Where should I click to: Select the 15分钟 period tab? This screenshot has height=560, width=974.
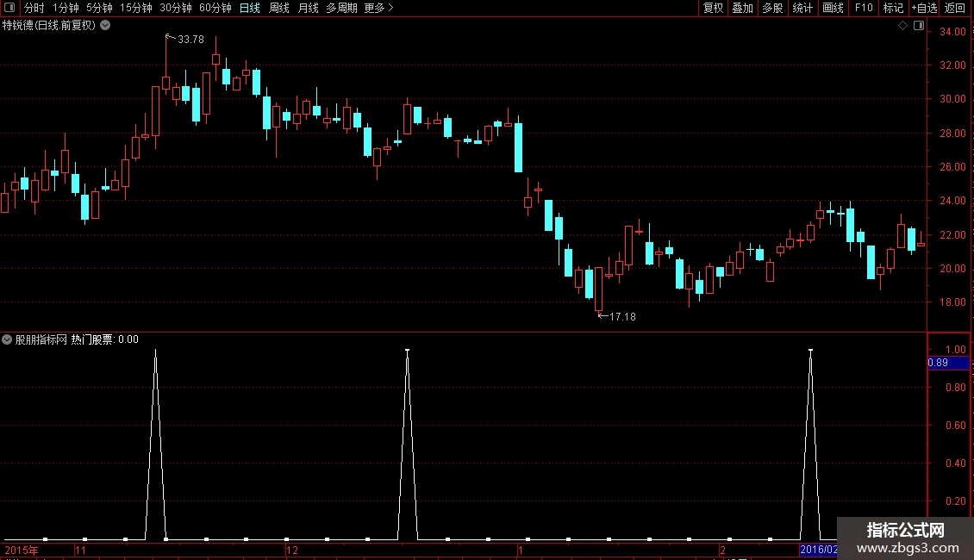[x=136, y=8]
